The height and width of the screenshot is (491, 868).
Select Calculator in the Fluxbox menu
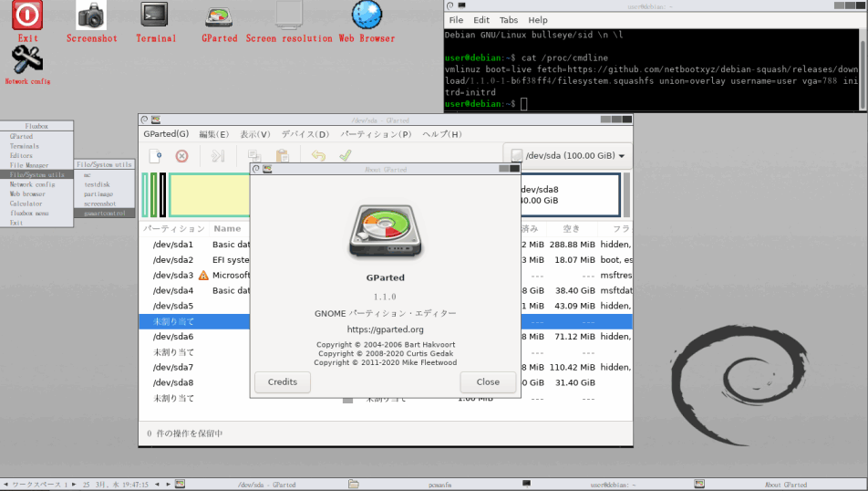(36, 204)
